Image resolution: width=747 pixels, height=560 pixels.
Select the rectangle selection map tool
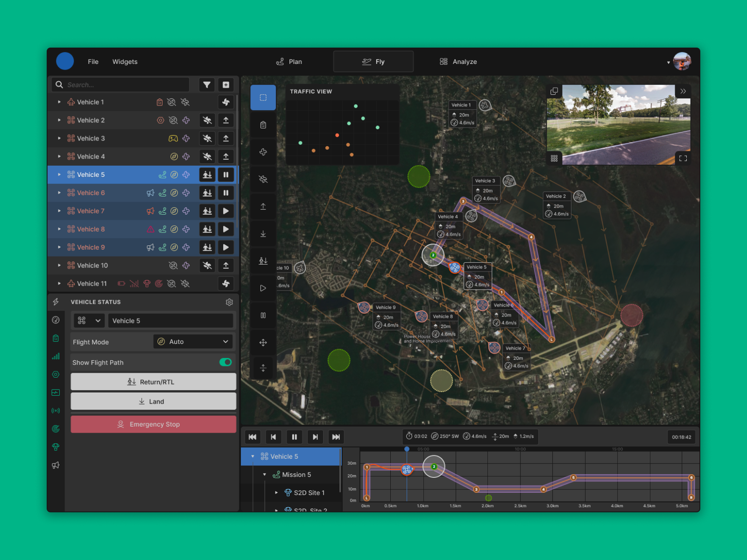tap(263, 98)
